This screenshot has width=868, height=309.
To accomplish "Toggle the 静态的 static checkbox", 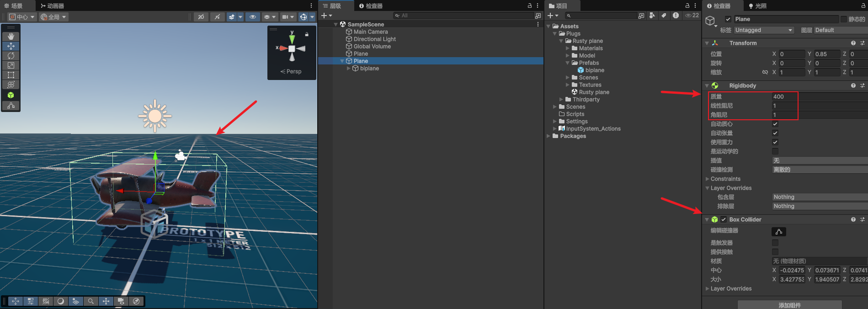I will pos(844,19).
